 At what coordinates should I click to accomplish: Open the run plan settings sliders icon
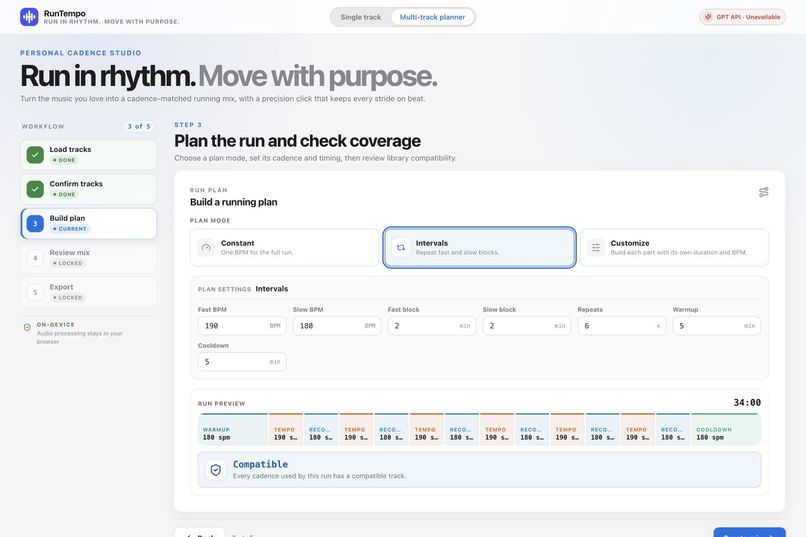763,192
